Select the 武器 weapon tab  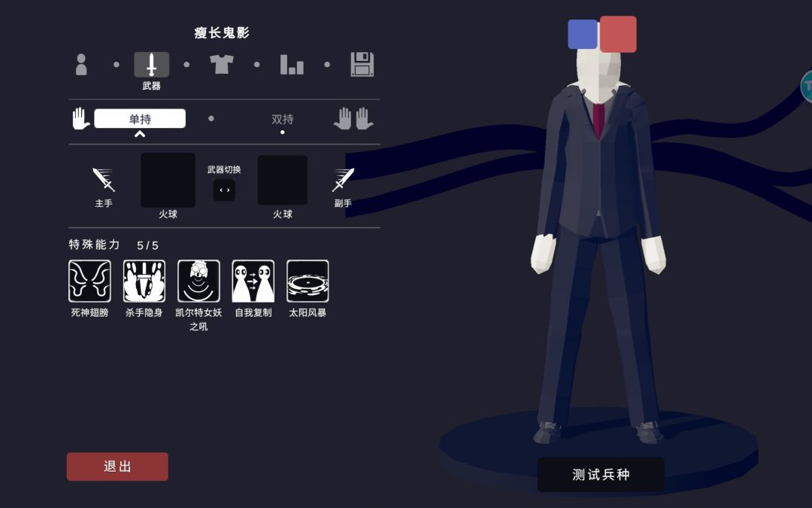[x=151, y=65]
